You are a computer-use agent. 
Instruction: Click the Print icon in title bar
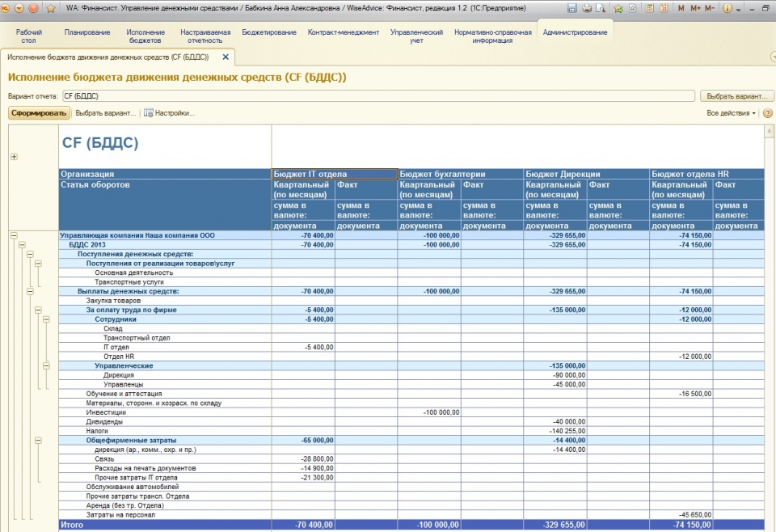[587, 8]
